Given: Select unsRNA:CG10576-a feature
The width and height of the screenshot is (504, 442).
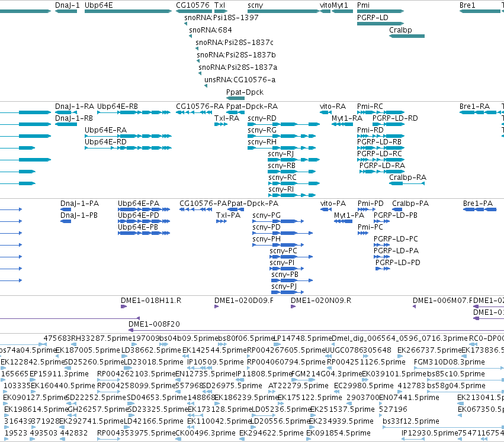Looking at the screenshot, I should pyautogui.click(x=206, y=86).
